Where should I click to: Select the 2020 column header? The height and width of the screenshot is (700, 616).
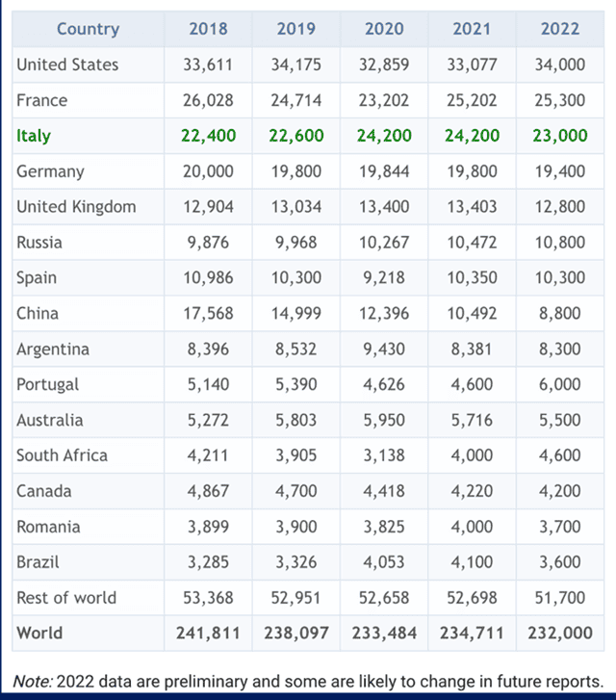pyautogui.click(x=384, y=28)
